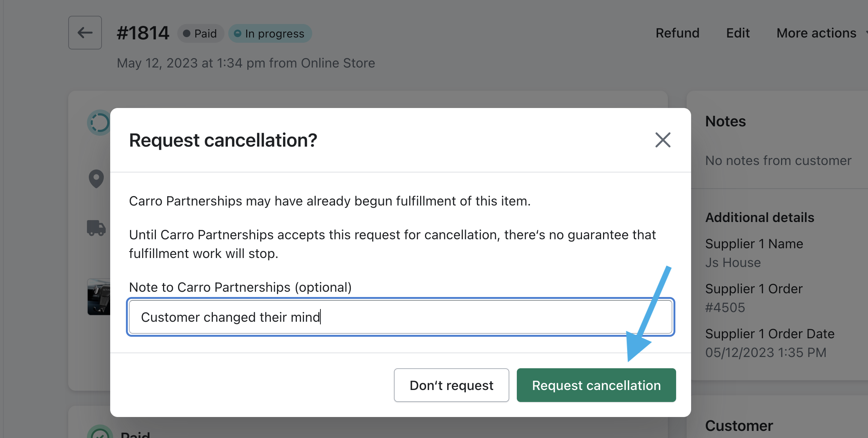Focus the Note to Carro Partnerships field
Viewport: 868px width, 438px height.
[400, 317]
